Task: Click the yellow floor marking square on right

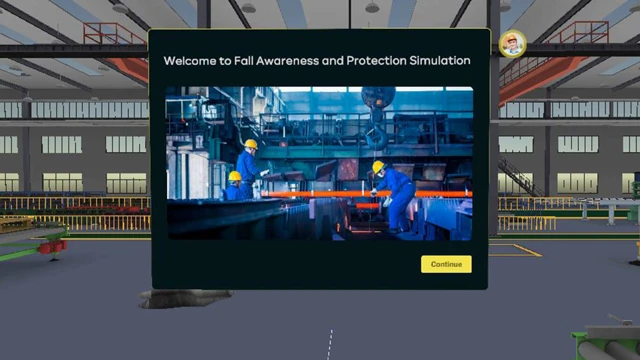Action: 515,250
